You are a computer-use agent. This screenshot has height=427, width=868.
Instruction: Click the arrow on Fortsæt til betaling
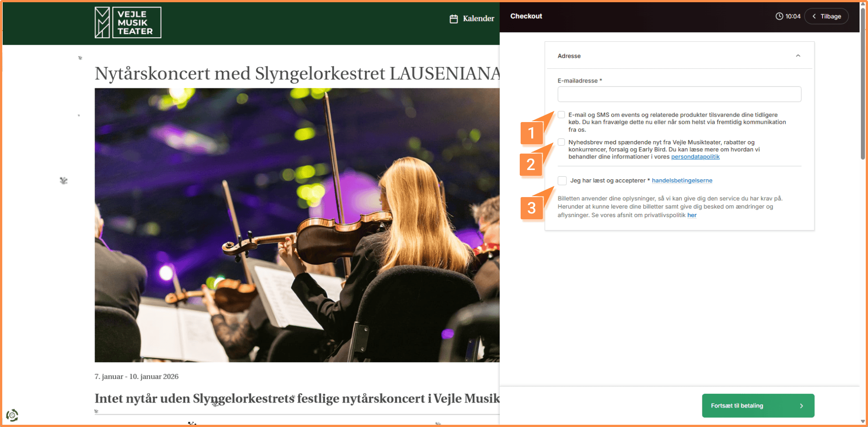pos(801,406)
